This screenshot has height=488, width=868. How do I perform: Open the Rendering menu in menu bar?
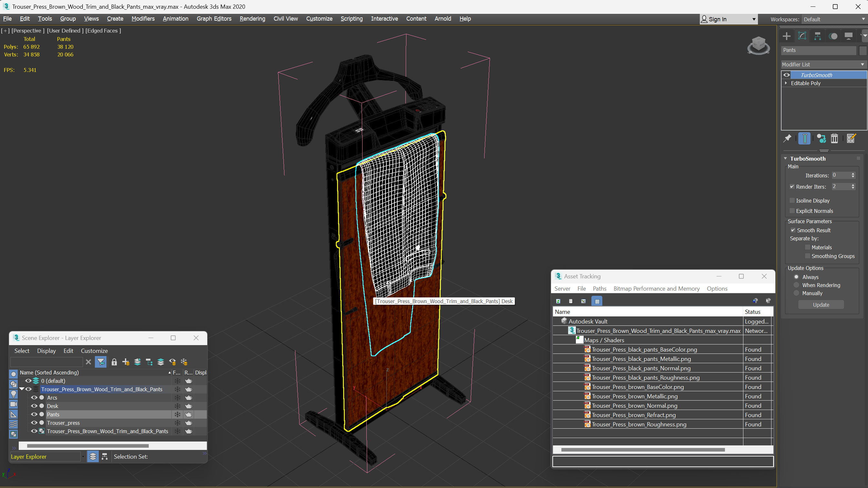coord(252,18)
